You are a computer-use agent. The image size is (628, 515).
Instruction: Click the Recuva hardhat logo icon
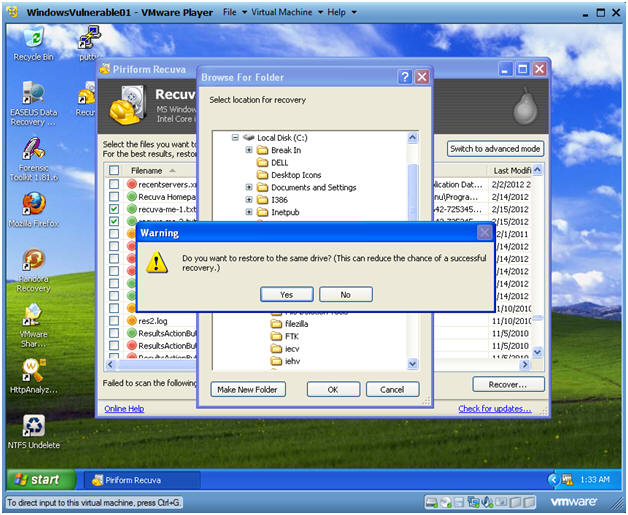pyautogui.click(x=127, y=105)
